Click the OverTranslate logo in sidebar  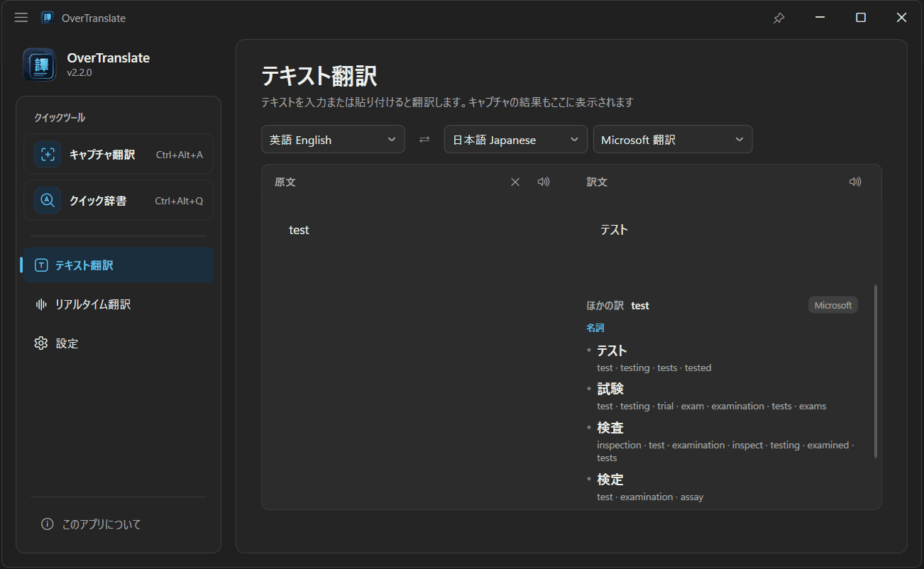point(40,65)
